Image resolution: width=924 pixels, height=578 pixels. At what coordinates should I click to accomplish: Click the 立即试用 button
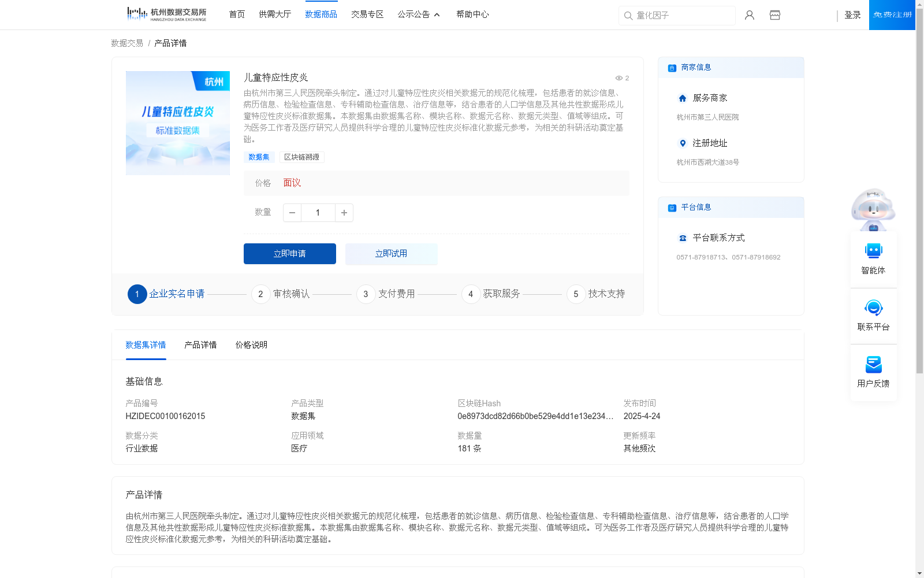[391, 254]
